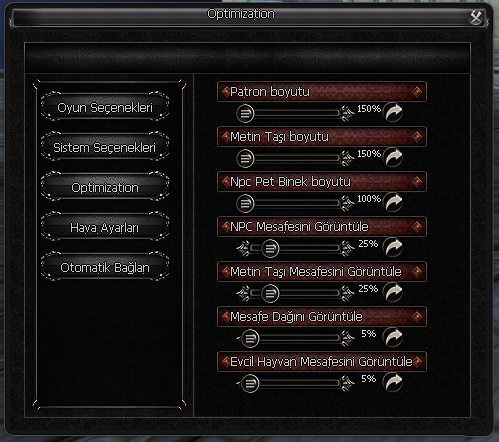Click the Evcil Hayvan Mesafesini slider handle
Screen dimensions: 499x442
(x=250, y=384)
